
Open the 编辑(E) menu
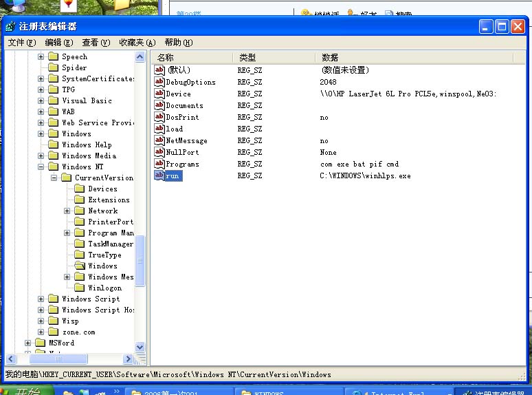[59, 43]
